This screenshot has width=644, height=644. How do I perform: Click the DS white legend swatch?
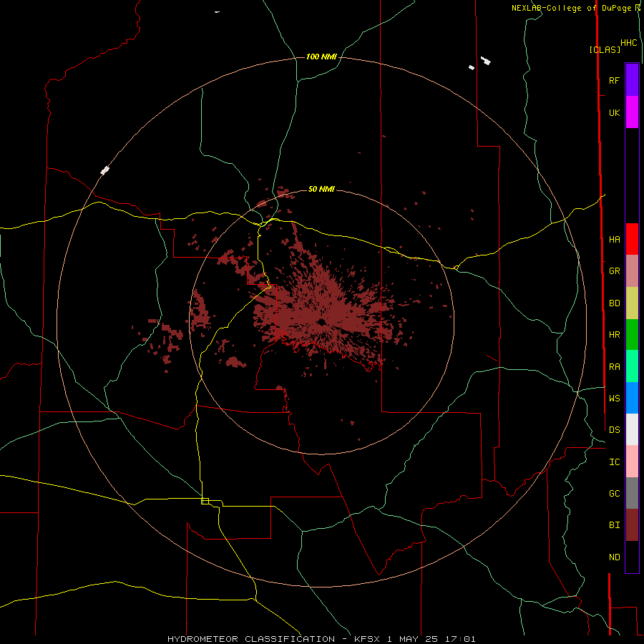click(632, 429)
